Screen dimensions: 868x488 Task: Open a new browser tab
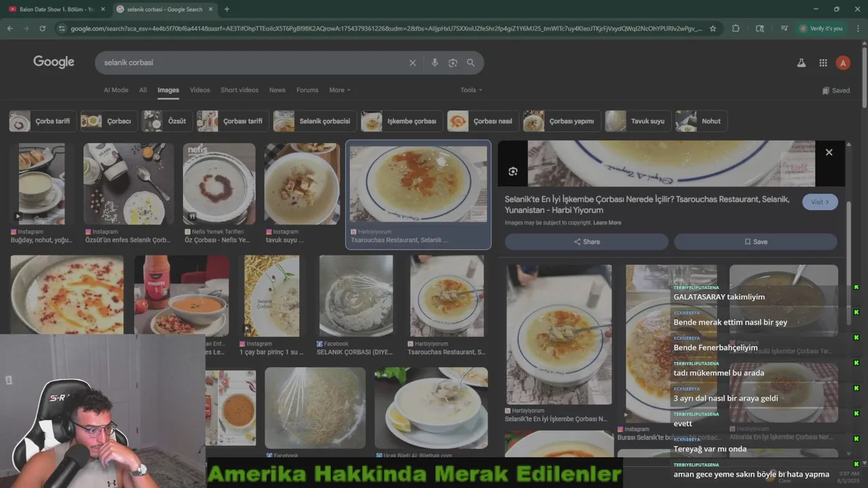[x=226, y=9]
